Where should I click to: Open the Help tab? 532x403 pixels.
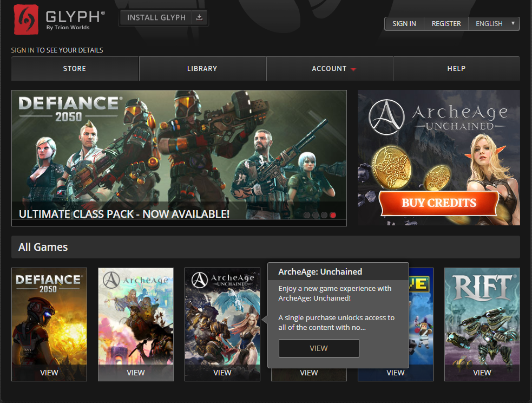click(456, 69)
